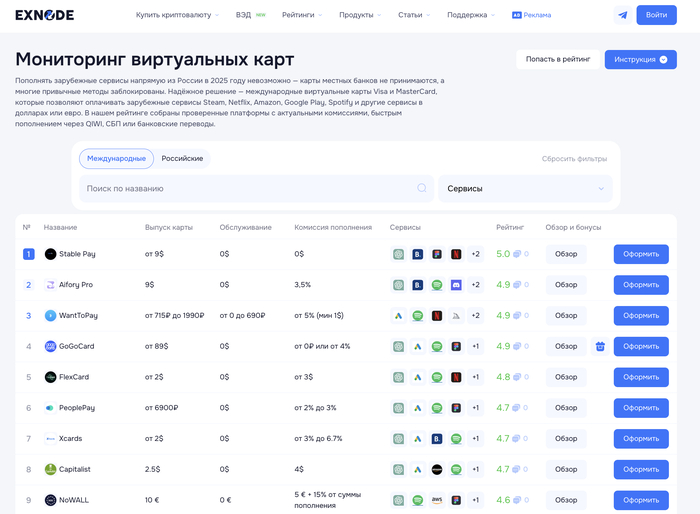The height and width of the screenshot is (514, 700).
Task: Click Google Ads icon in WantToPay row
Action: click(x=398, y=316)
